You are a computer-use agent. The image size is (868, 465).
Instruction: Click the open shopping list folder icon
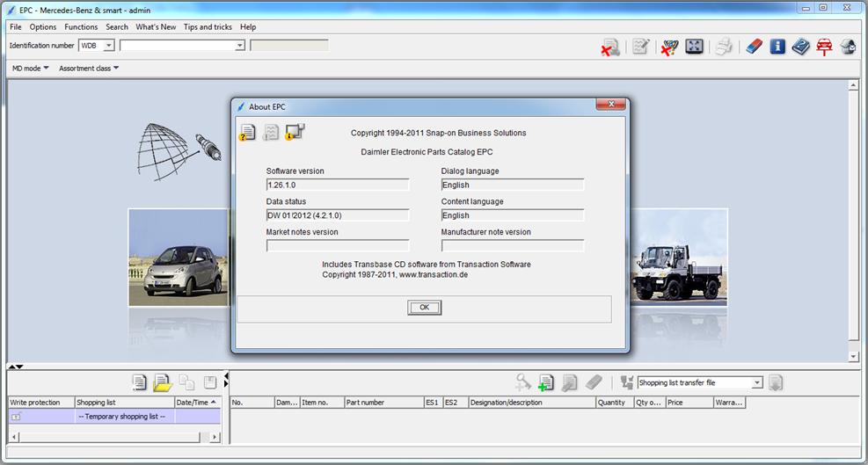click(x=164, y=382)
